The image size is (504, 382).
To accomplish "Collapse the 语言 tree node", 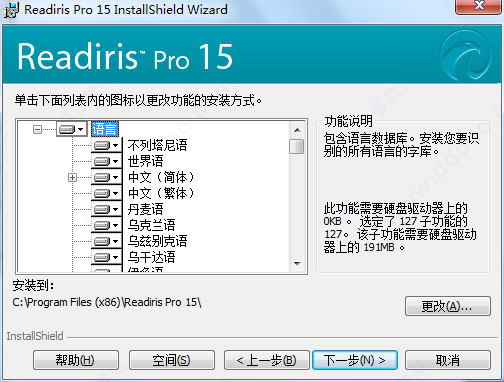I will 38,129.
